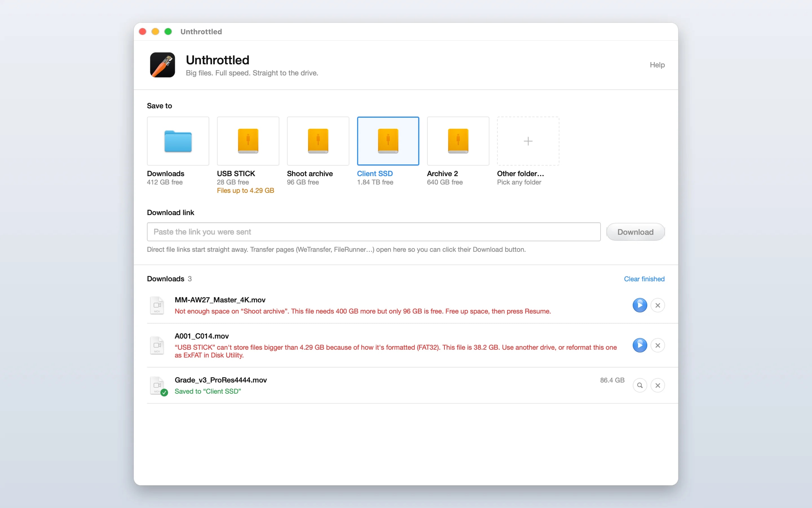The width and height of the screenshot is (812, 508).
Task: Remove Grade_v3_ProRes4444.mov from the list
Action: [658, 385]
